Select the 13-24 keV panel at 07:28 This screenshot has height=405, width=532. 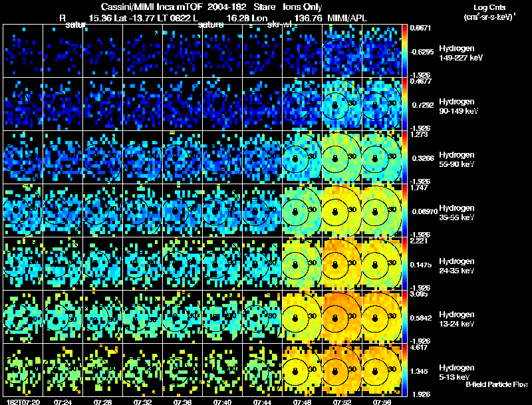(103, 317)
